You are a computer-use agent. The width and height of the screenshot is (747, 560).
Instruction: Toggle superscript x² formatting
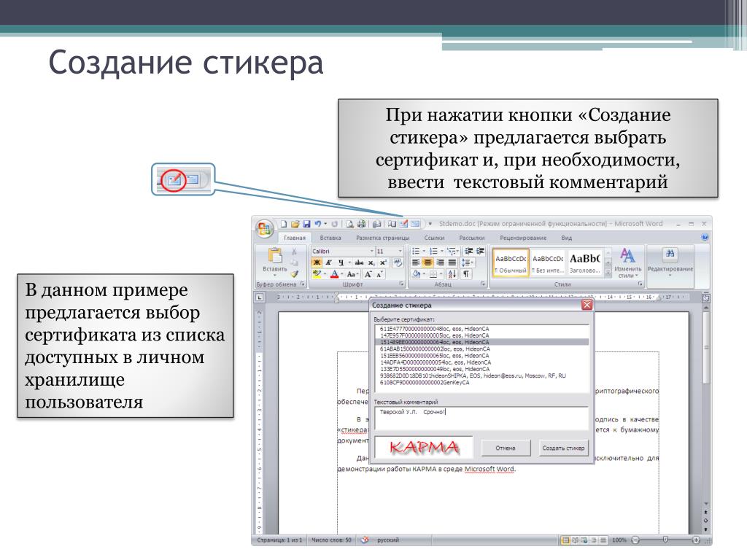point(382,262)
